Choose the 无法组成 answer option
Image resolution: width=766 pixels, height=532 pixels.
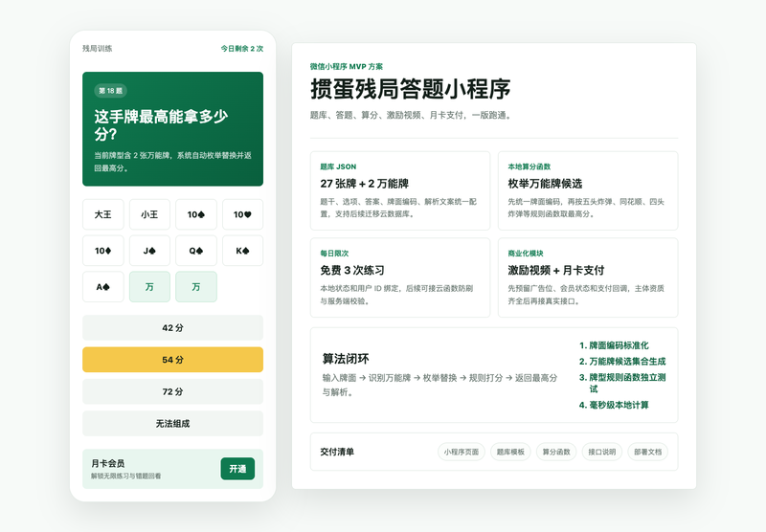(172, 423)
